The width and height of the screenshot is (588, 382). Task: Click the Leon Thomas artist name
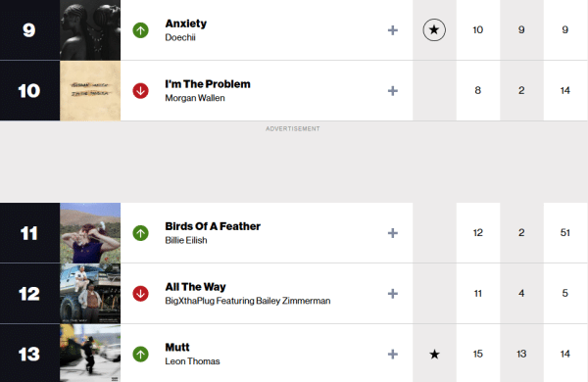pyautogui.click(x=192, y=361)
